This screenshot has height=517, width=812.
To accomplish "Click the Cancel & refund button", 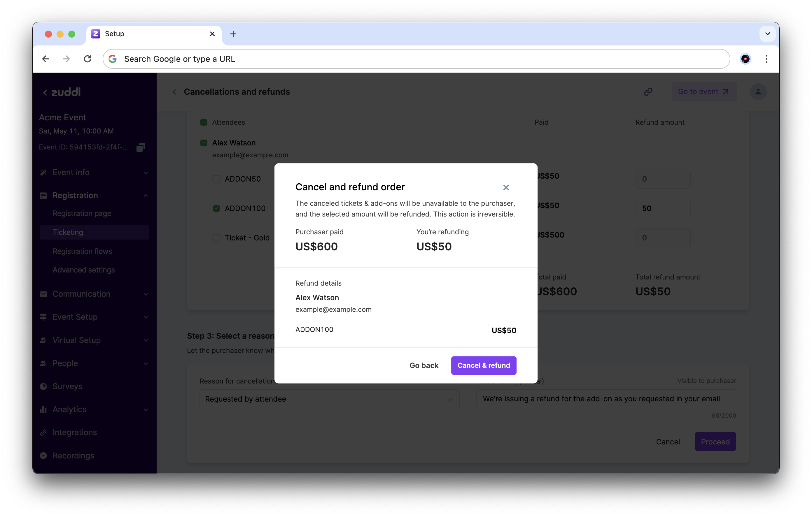I will tap(483, 365).
